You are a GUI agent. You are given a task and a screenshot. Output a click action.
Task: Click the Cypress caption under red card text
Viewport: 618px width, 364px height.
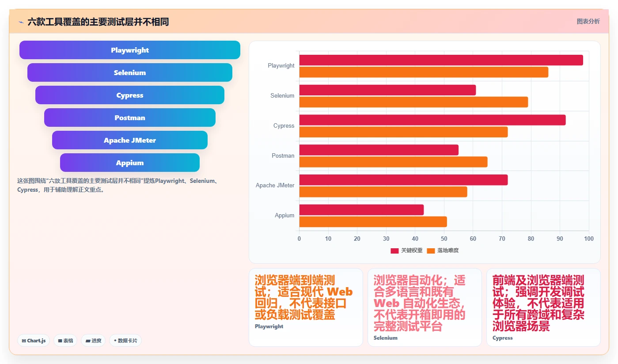503,338
